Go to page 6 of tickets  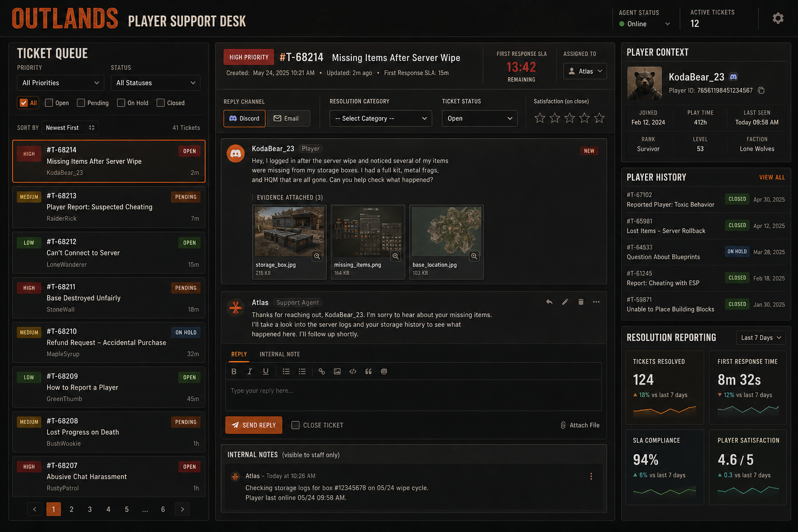pos(163,509)
